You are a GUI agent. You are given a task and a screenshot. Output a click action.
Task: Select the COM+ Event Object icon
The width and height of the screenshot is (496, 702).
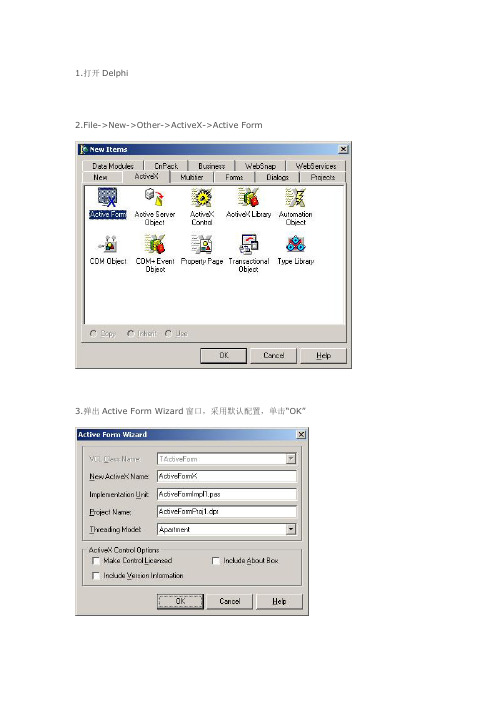tap(155, 244)
